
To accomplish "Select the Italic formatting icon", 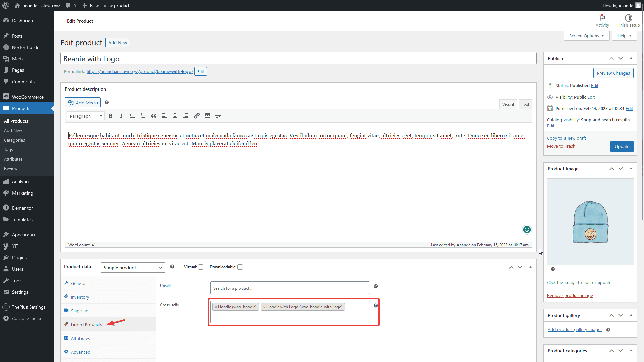I will coord(121,116).
